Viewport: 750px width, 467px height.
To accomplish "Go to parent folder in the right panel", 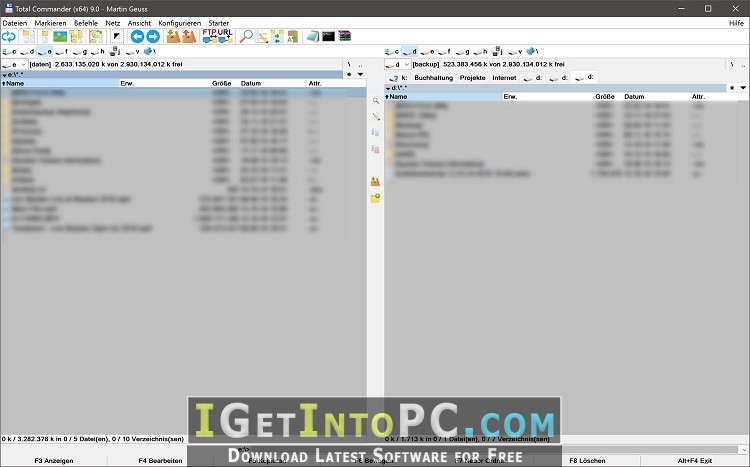I will 743,64.
